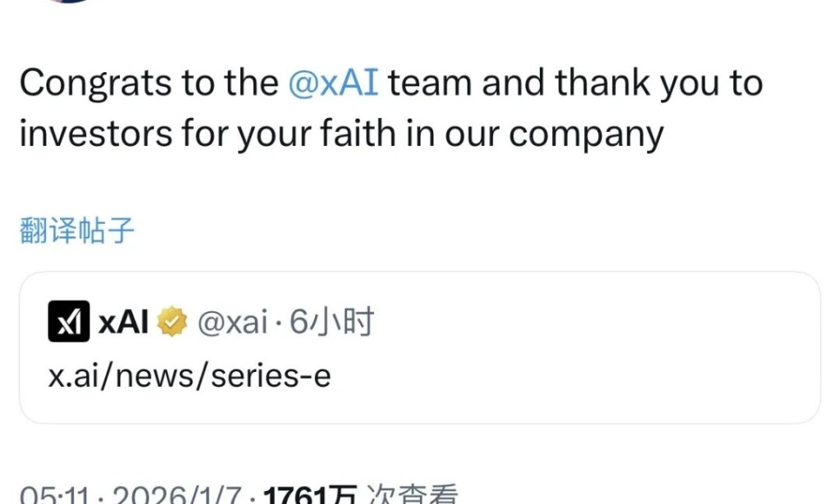
Task: Click the 2026/1/7 post date
Action: [x=176, y=494]
